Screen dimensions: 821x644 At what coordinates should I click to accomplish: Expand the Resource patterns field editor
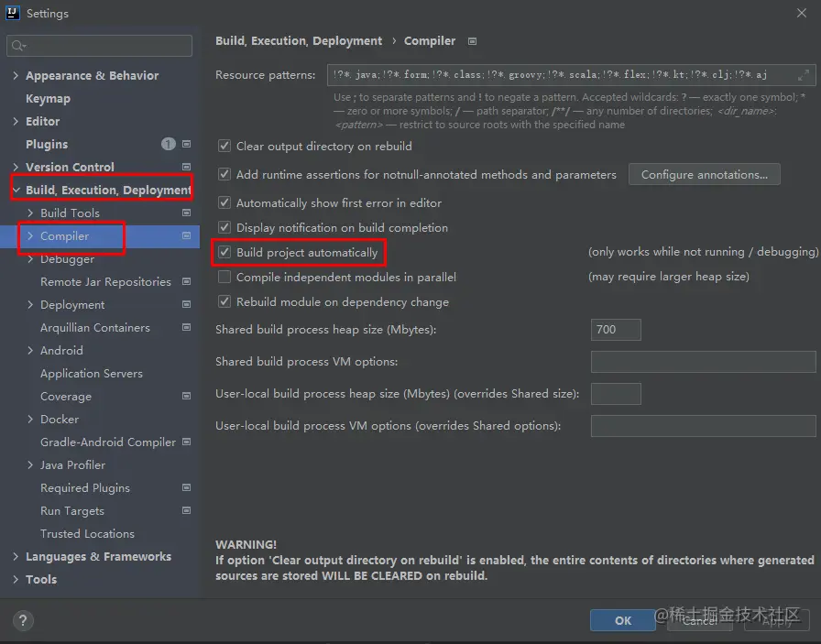tap(804, 75)
